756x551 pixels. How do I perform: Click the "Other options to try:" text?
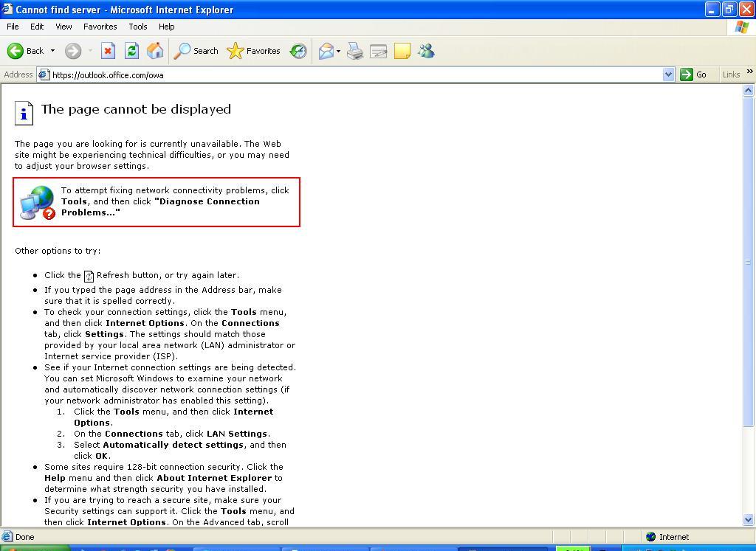tap(58, 251)
